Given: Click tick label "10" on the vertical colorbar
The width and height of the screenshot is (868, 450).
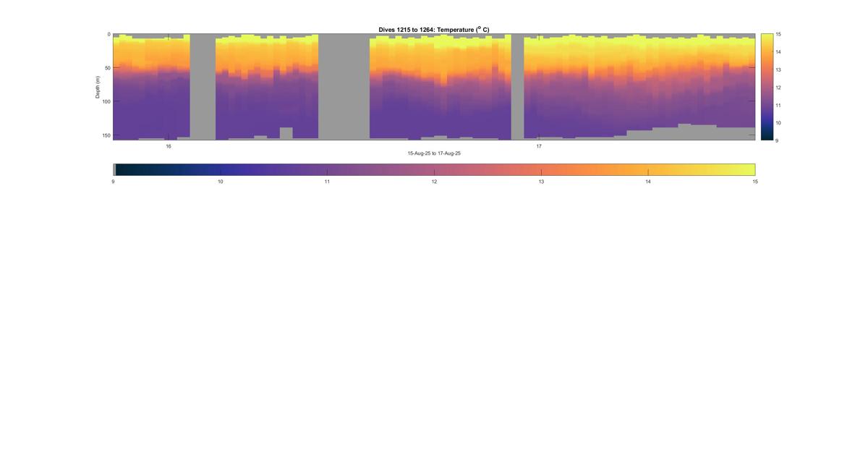Looking at the screenshot, I should 778,123.
